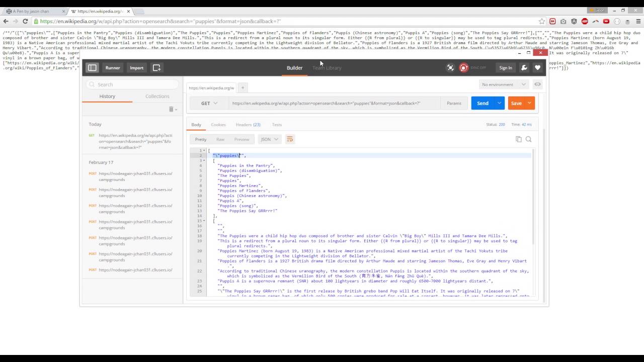The height and width of the screenshot is (362, 644).
Task: Click the orange Save button
Action: [x=516, y=103]
